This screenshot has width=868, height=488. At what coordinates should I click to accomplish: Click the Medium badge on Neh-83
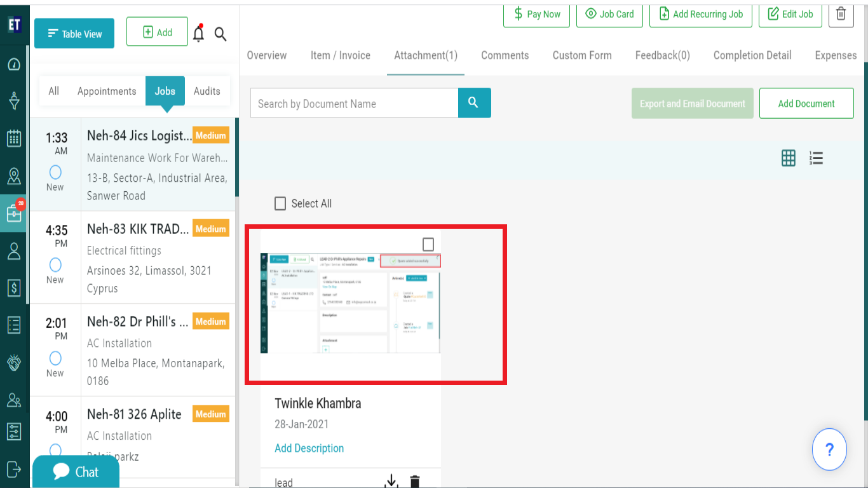pyautogui.click(x=211, y=229)
